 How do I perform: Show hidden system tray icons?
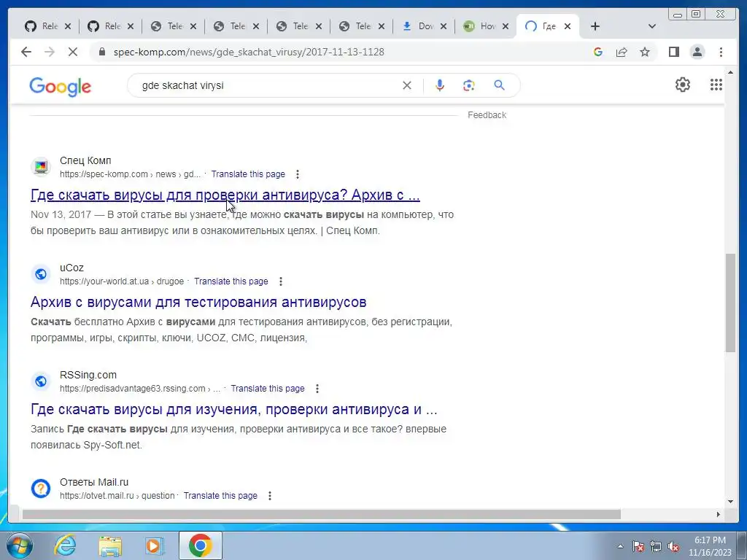(x=620, y=547)
